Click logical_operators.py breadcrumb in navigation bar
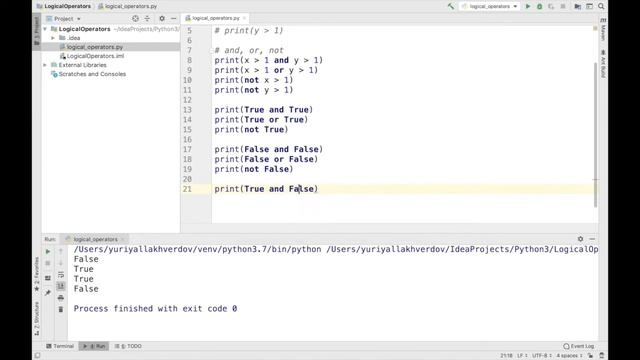Image resolution: width=640 pixels, height=360 pixels. 127,6
